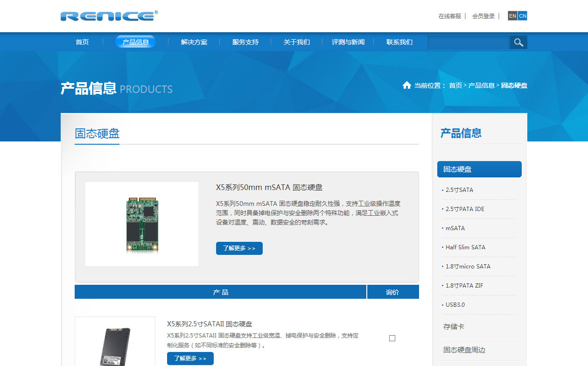The width and height of the screenshot is (588, 366).
Task: Click the X5系列2.5寸SATAII 固态硬盘 title
Action: point(210,324)
